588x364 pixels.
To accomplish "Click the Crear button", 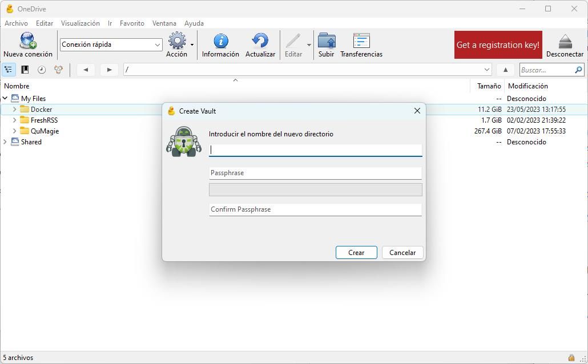I will tap(356, 252).
